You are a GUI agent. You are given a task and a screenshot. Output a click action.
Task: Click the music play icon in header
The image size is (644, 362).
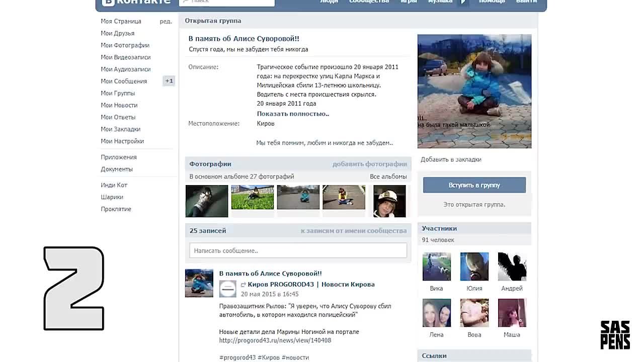coord(463,3)
